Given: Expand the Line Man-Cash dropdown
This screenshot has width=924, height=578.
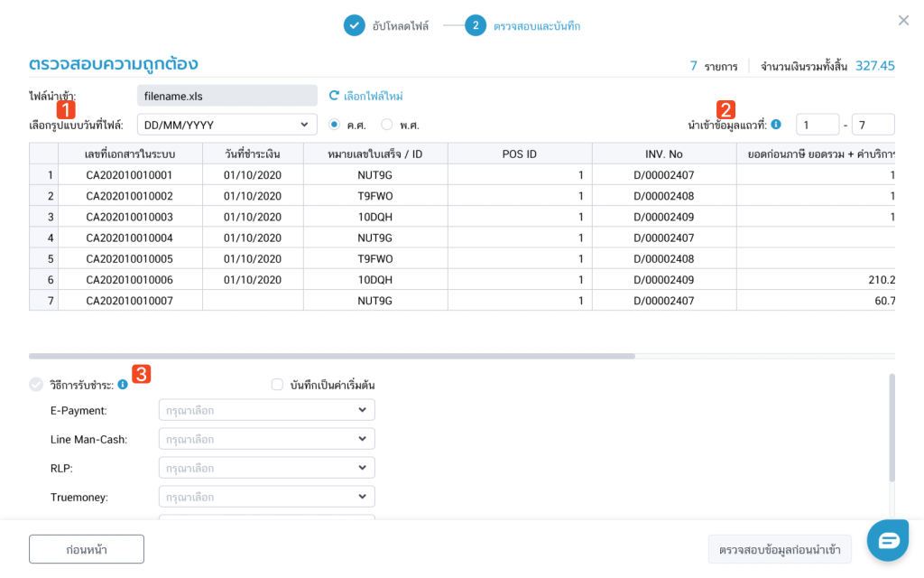Looking at the screenshot, I should (x=266, y=439).
